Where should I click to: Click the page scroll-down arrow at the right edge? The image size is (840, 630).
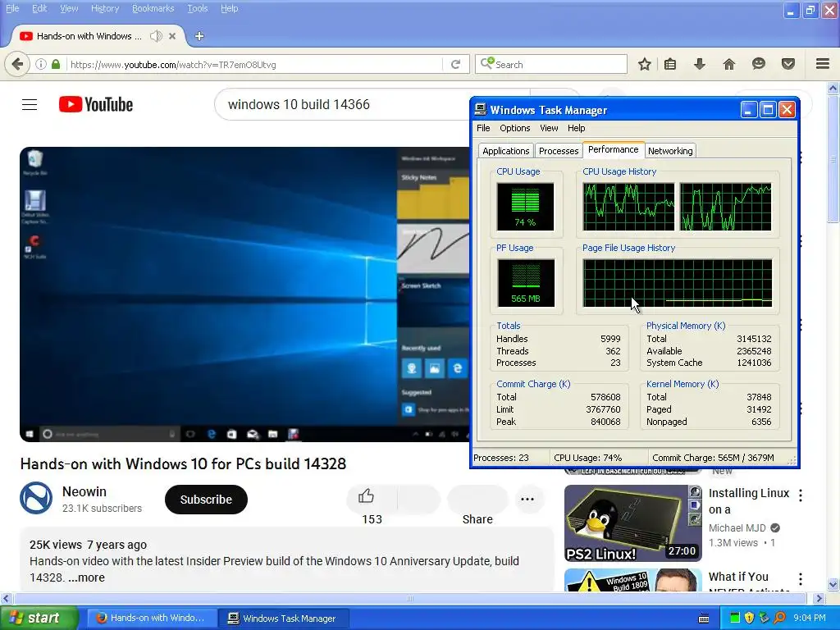[x=833, y=584]
